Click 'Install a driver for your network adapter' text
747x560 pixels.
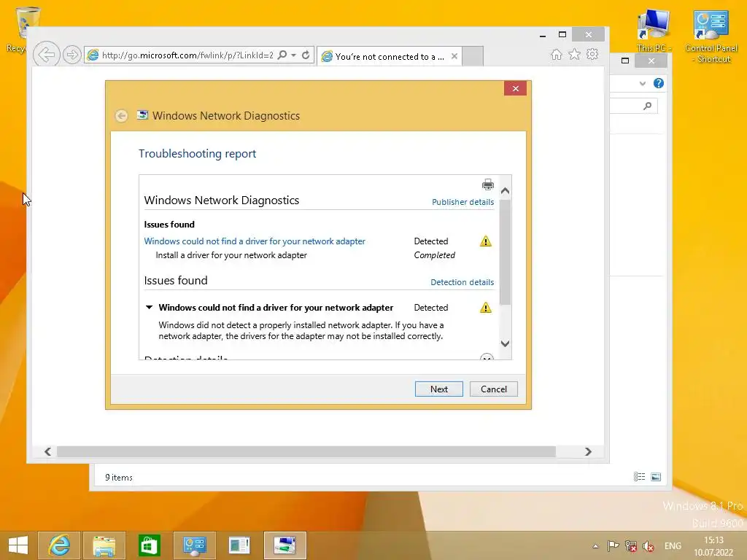pyautogui.click(x=231, y=255)
